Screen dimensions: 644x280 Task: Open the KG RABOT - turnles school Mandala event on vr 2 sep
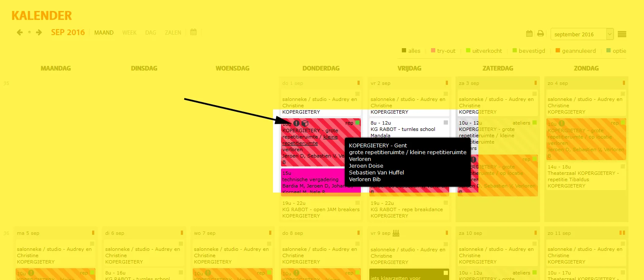[409, 129]
